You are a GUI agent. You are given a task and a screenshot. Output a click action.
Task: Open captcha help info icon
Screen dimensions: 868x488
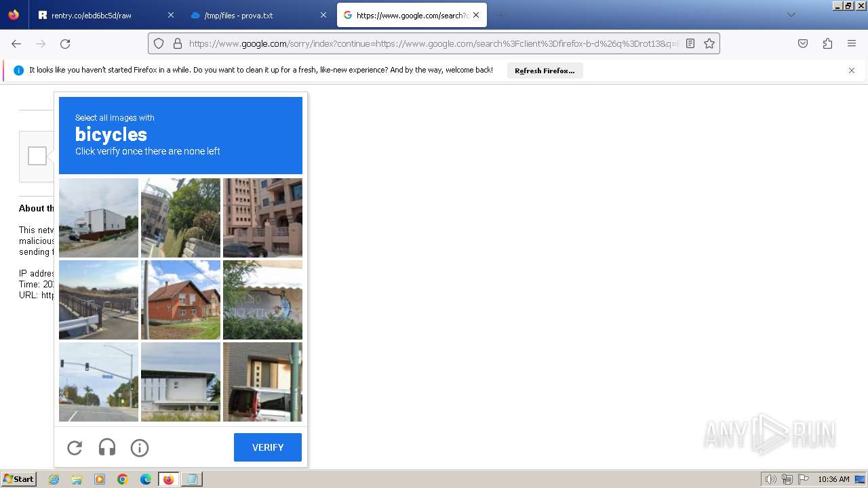140,447
